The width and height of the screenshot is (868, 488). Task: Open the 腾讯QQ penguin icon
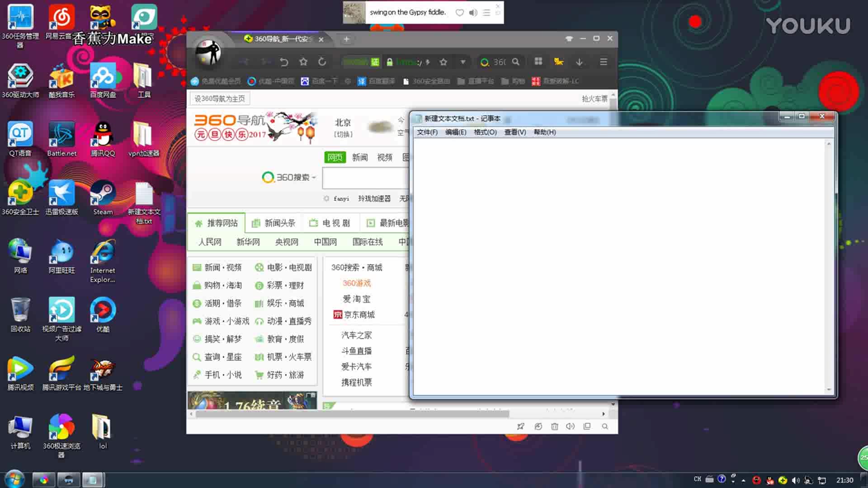coord(103,139)
